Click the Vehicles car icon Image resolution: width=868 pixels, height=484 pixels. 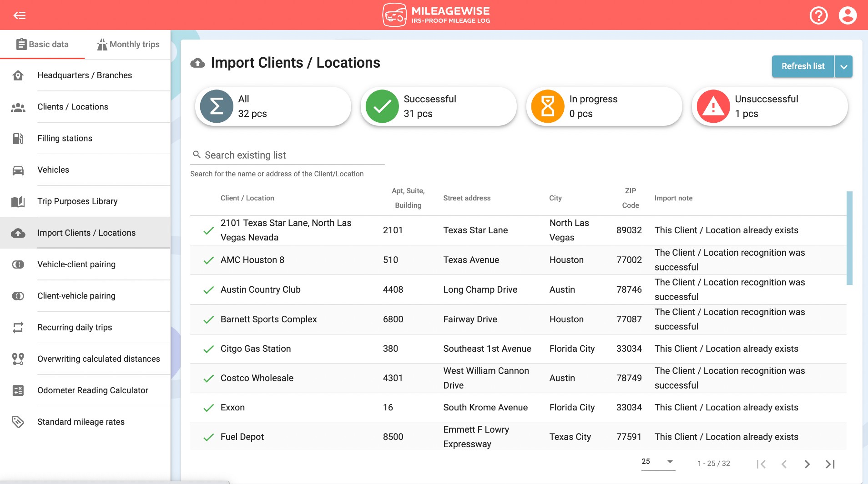[x=18, y=170]
